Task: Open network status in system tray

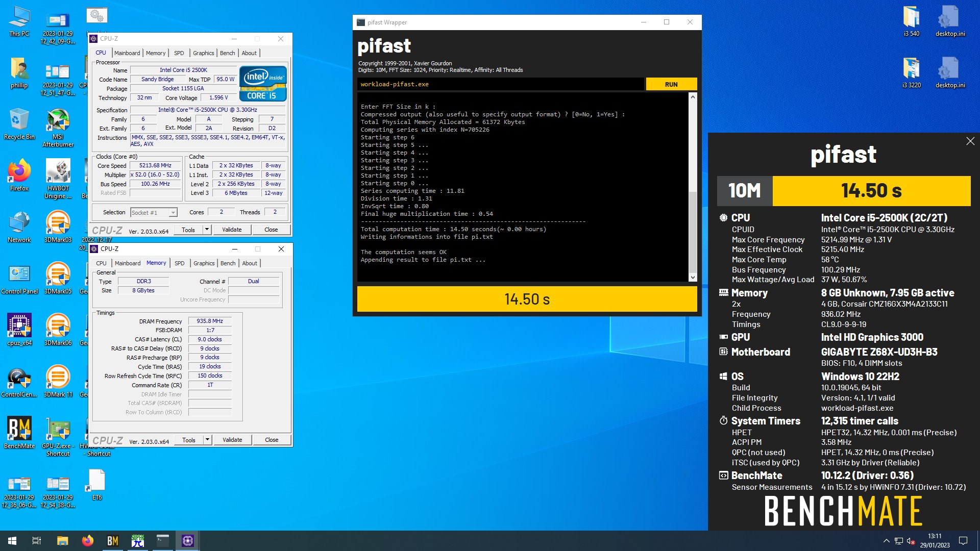Action: 899,541
